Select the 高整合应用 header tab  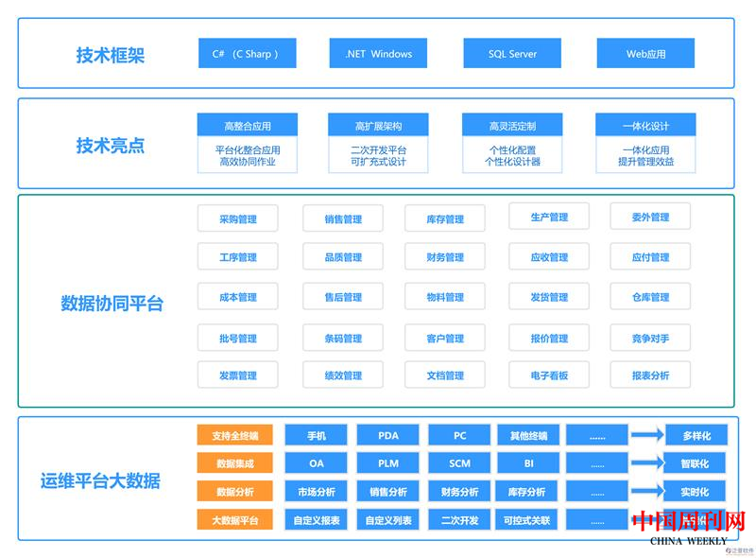(247, 126)
